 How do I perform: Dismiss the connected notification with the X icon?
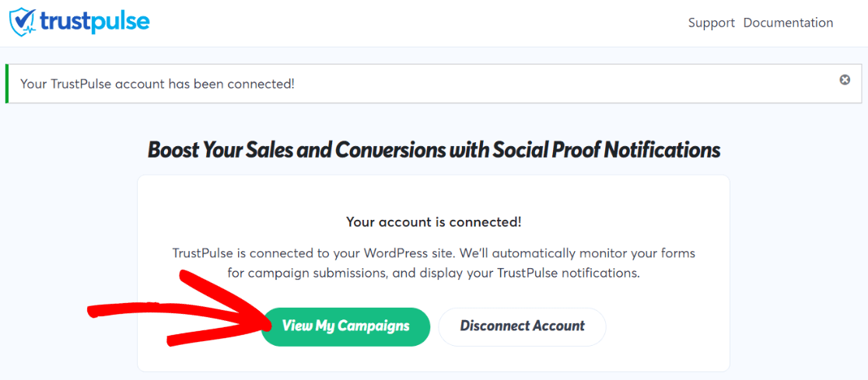[x=845, y=80]
